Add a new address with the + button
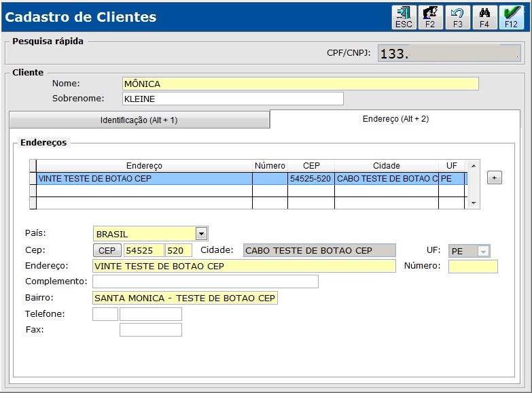The image size is (532, 393). [x=495, y=177]
